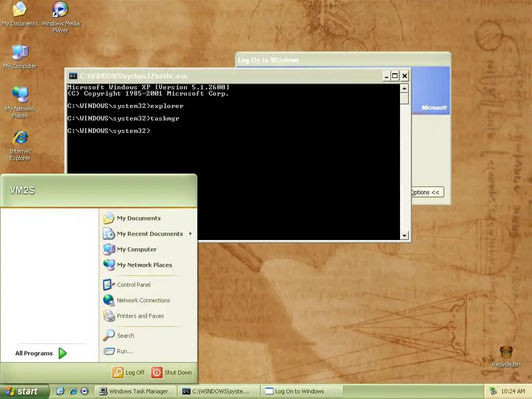Launch Internet Explorer from quick launch

73,391
